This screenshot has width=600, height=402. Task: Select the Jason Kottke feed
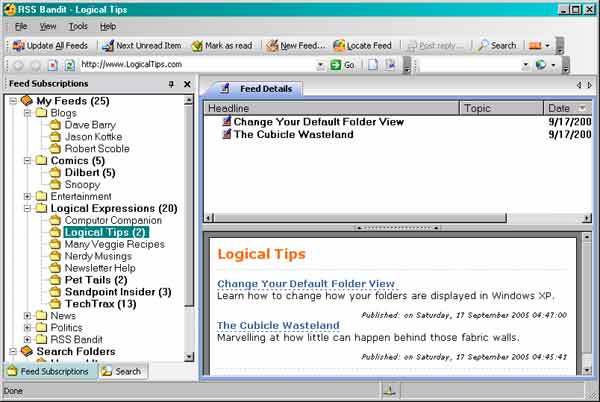pos(93,137)
